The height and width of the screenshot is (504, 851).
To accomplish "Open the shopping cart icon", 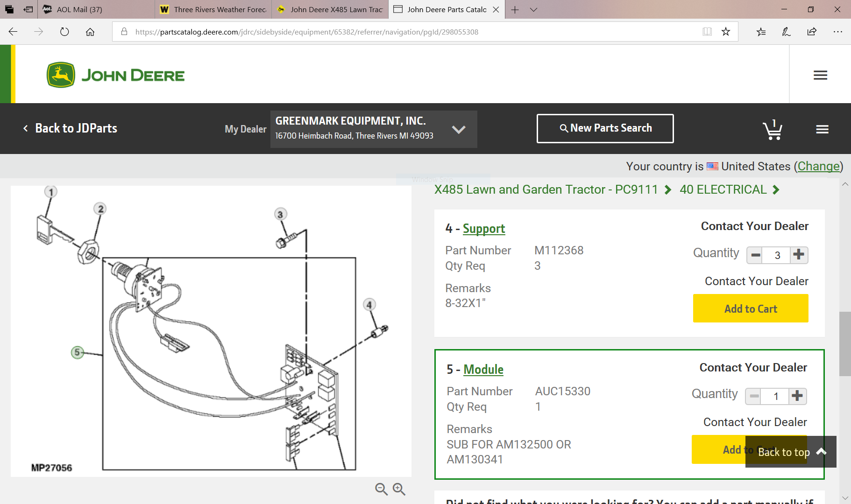I will pos(773,130).
